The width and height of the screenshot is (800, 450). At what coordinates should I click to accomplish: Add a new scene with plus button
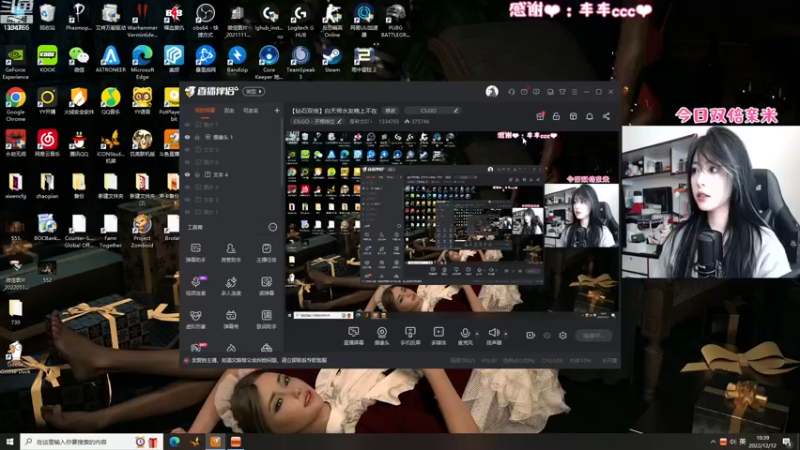click(277, 110)
